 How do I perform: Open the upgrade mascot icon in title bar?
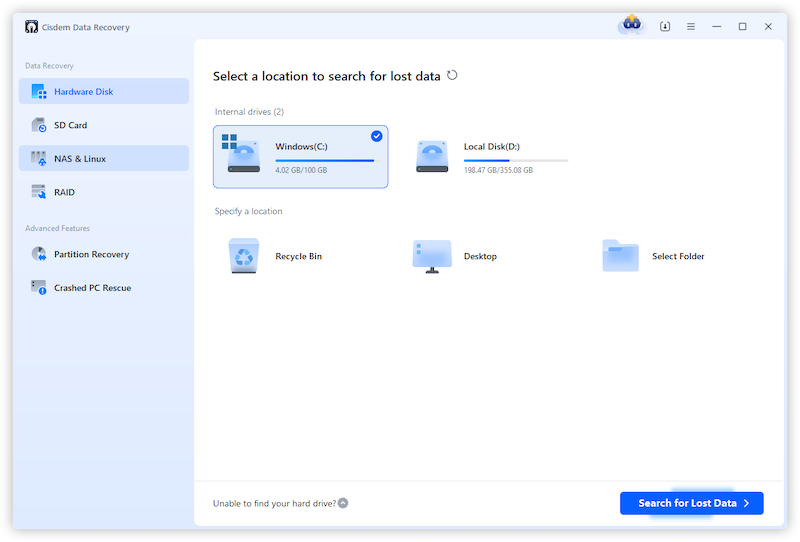pyautogui.click(x=632, y=24)
